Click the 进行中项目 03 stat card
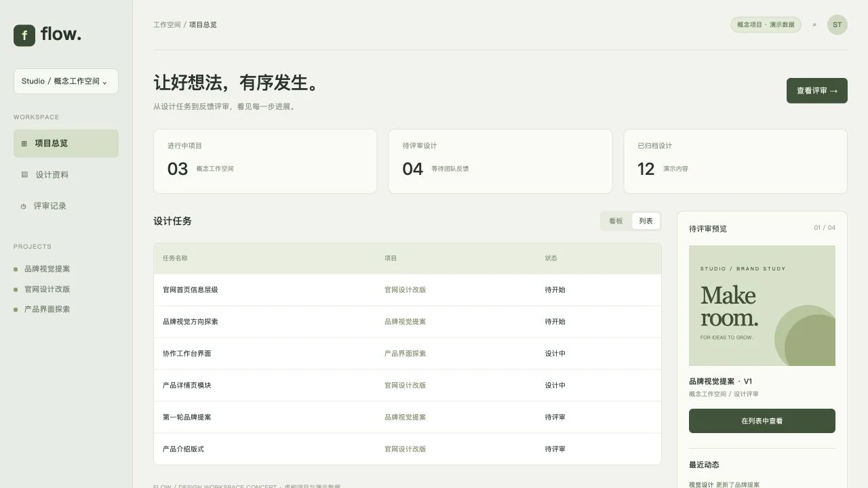The width and height of the screenshot is (868, 488). pos(265,161)
